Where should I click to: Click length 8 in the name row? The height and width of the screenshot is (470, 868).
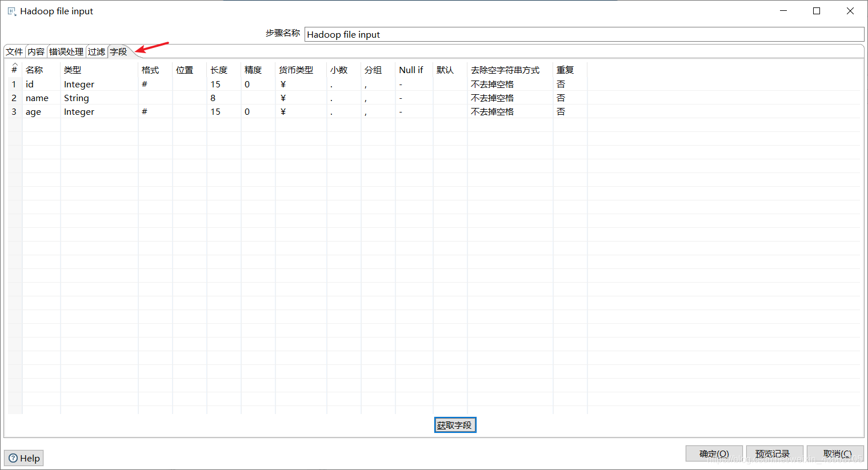(x=224, y=98)
